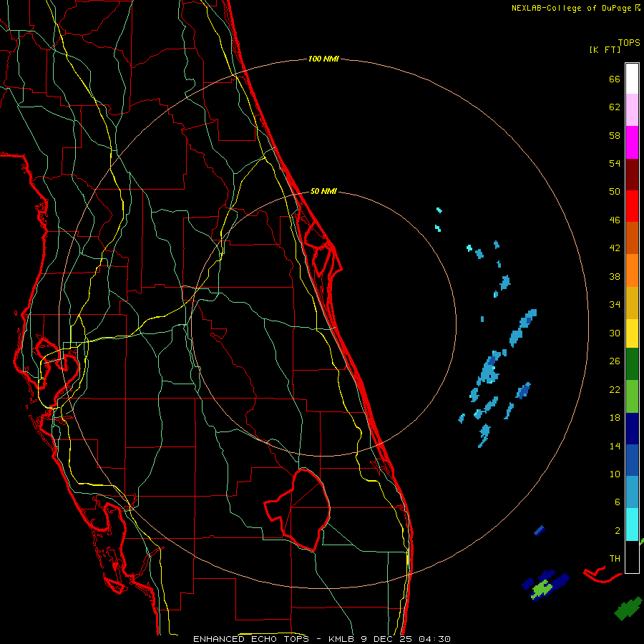Click legend value 30
Viewport: 644px width, 644px height.
615,333
